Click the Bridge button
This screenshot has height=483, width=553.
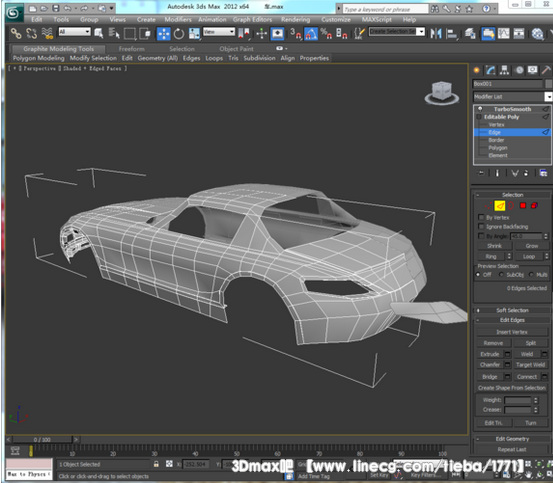tap(490, 377)
